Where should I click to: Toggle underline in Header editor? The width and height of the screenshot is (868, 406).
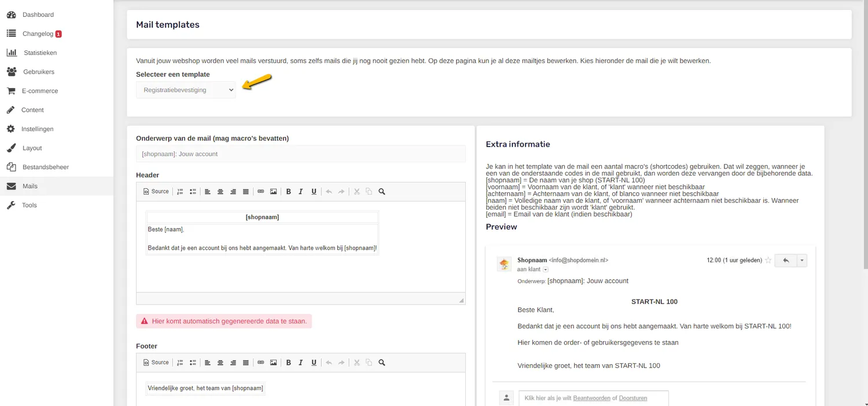click(x=314, y=192)
